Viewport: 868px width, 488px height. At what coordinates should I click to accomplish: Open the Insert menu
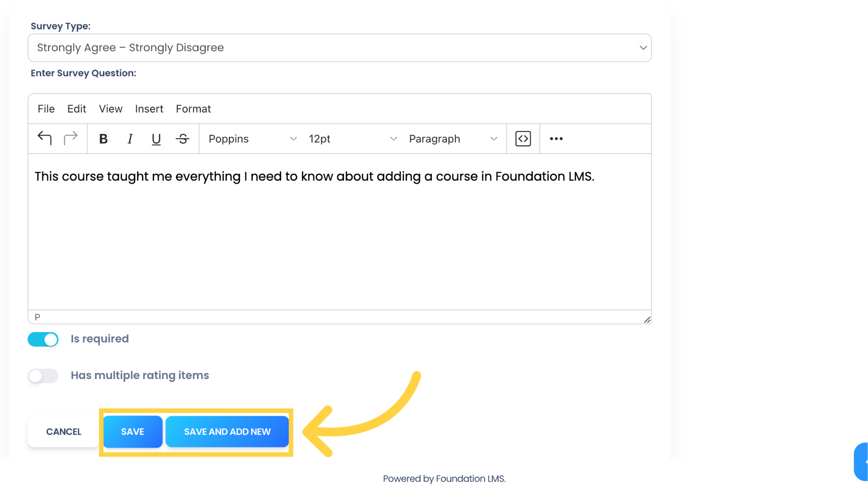click(x=149, y=108)
